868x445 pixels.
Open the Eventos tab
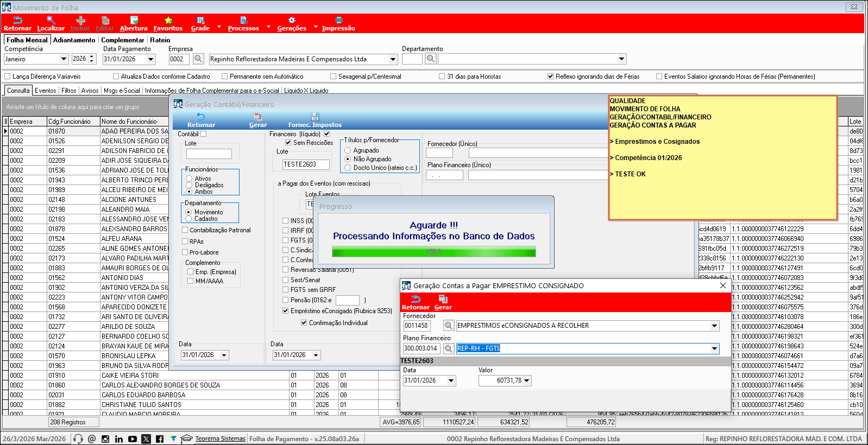[x=46, y=91]
